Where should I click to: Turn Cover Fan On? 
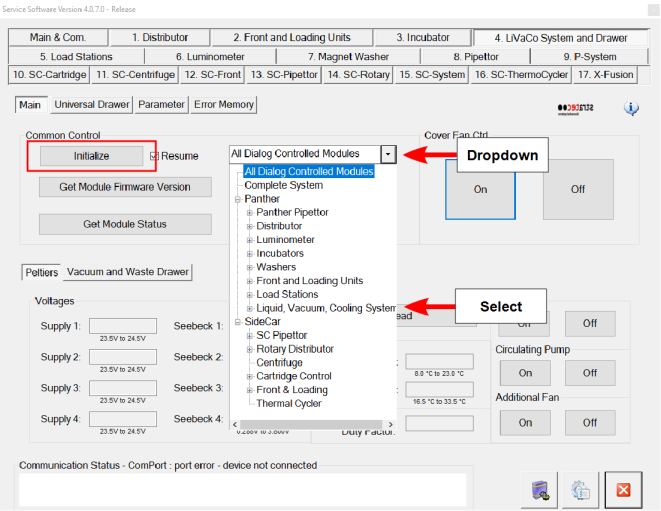[480, 189]
